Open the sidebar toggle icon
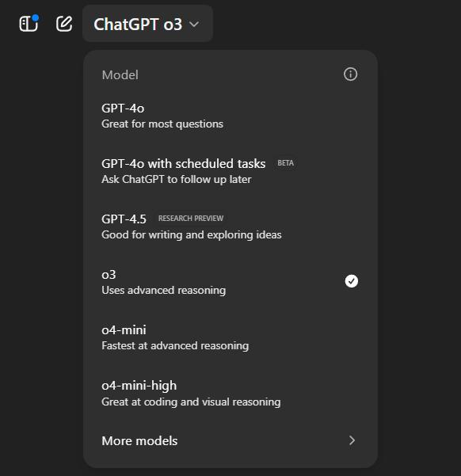The width and height of the screenshot is (461, 476). (x=29, y=24)
